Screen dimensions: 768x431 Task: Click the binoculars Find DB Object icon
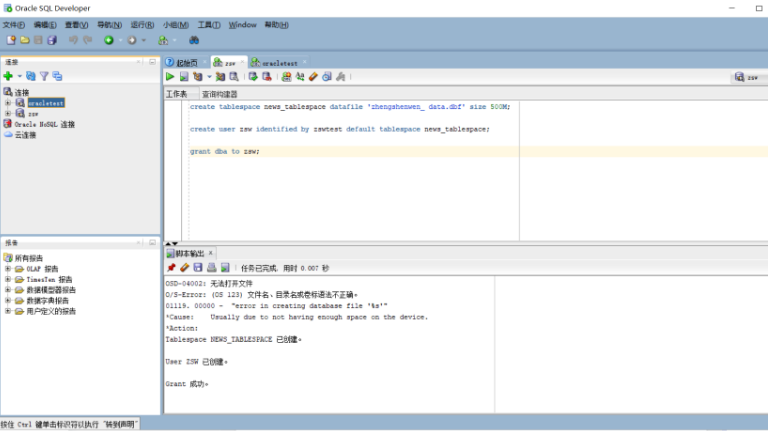pos(194,40)
